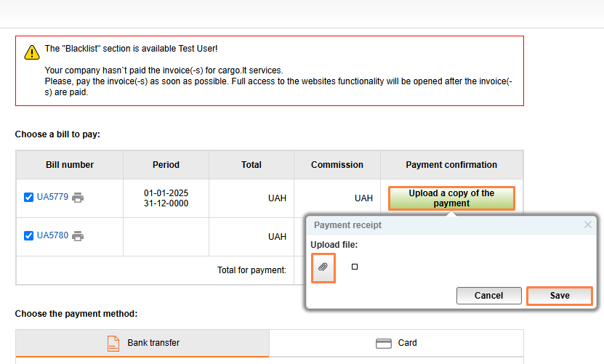Screen dimensions: 604x364
Task: Click the yellow warning triangle icon
Action: (32, 52)
